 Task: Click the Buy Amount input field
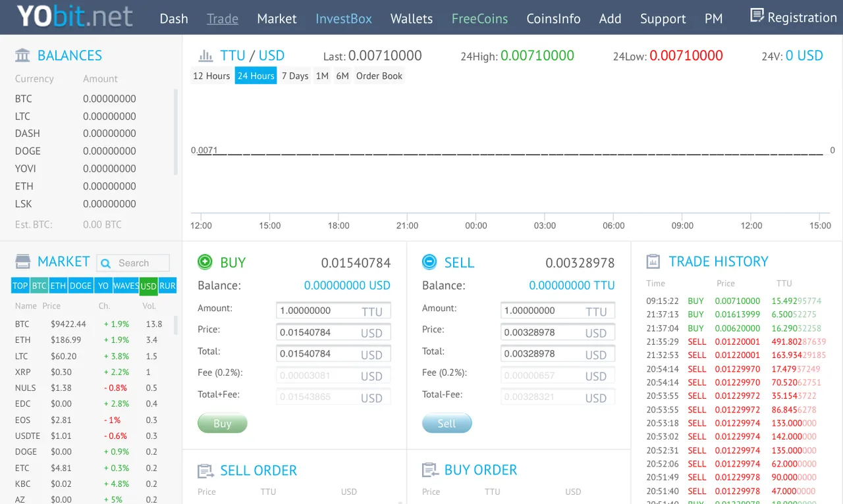pos(333,311)
